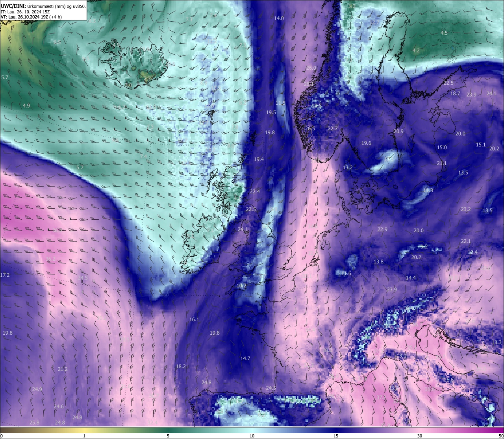
Task: Click the 19.4 value label
Action: [259, 159]
